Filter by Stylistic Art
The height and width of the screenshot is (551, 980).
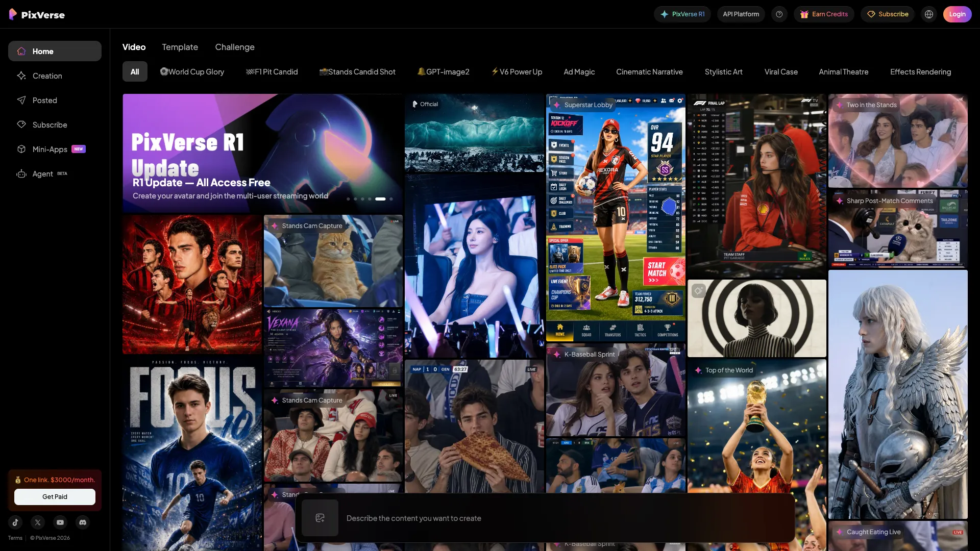point(724,71)
